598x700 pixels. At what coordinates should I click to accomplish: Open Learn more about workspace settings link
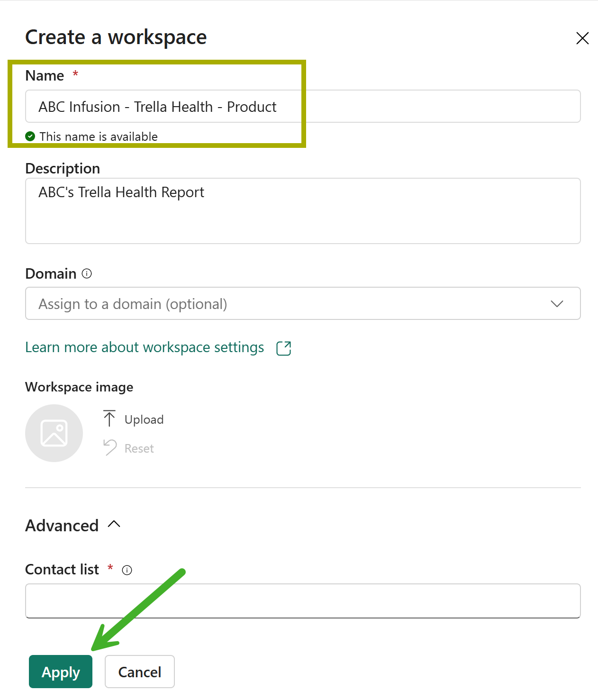click(145, 347)
